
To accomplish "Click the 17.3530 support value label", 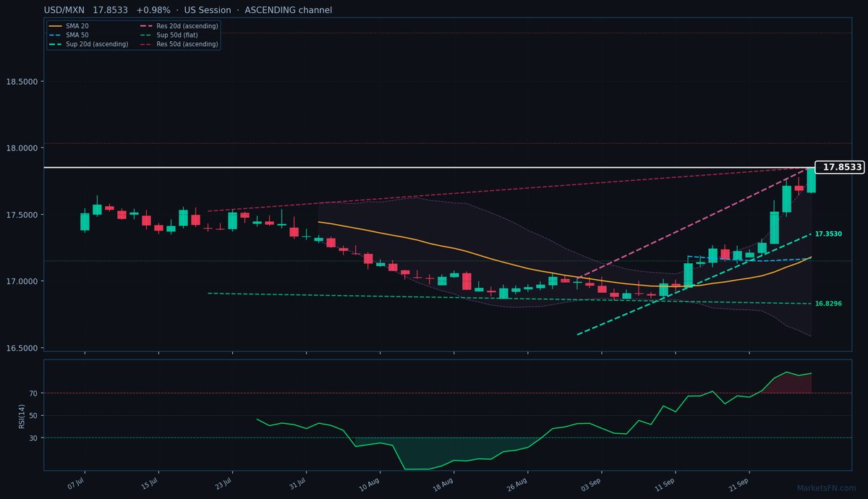I will (828, 234).
